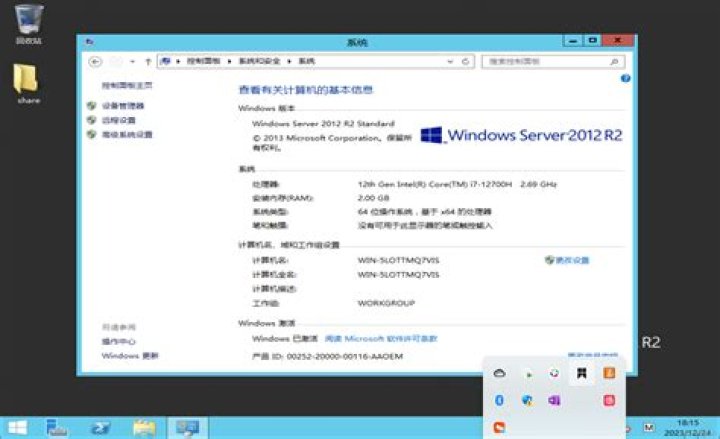720x439 pixels.
Task: Open Advanced system settings link
Action: click(x=127, y=135)
